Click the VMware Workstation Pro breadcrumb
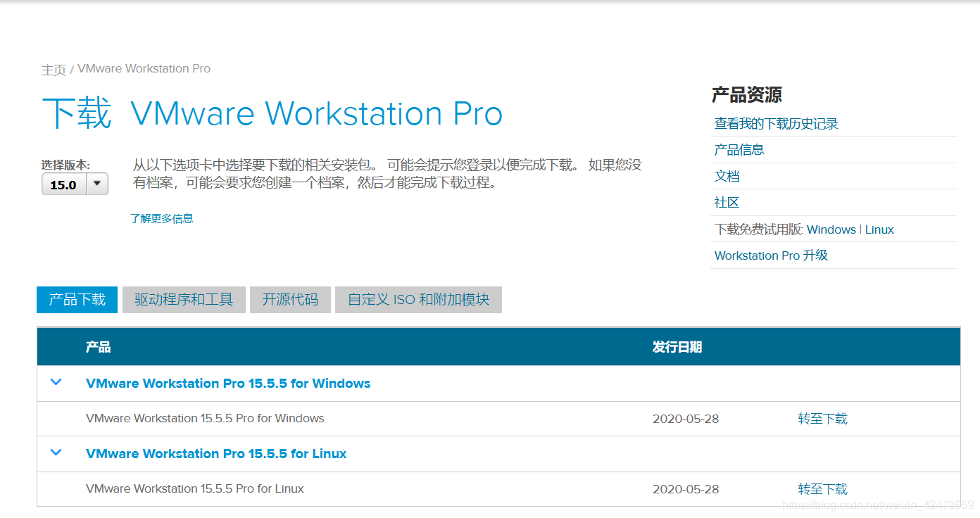980x518 pixels. click(144, 68)
